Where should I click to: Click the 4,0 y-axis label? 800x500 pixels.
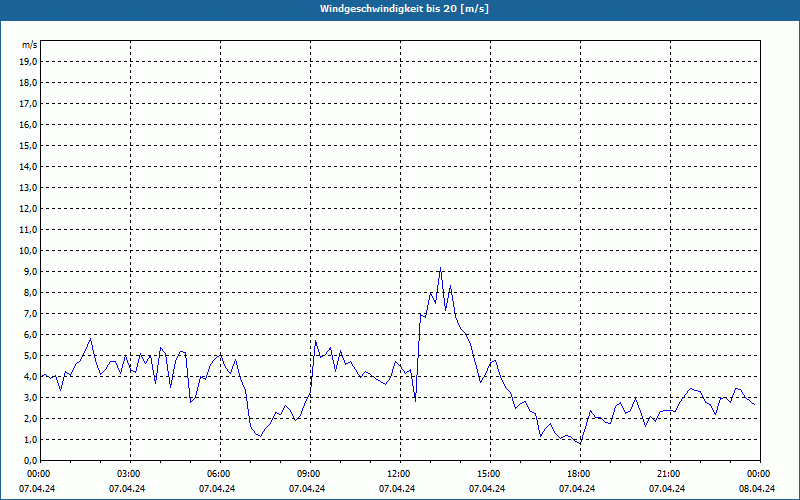coord(30,377)
